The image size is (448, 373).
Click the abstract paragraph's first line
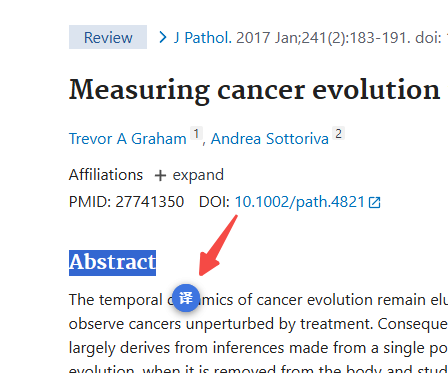coord(258,300)
